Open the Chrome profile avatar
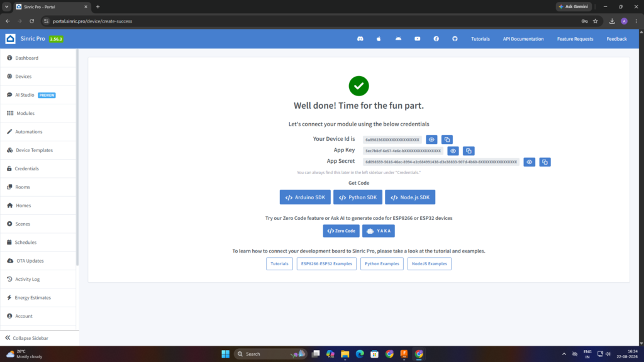This screenshot has height=362, width=644. tap(625, 21)
